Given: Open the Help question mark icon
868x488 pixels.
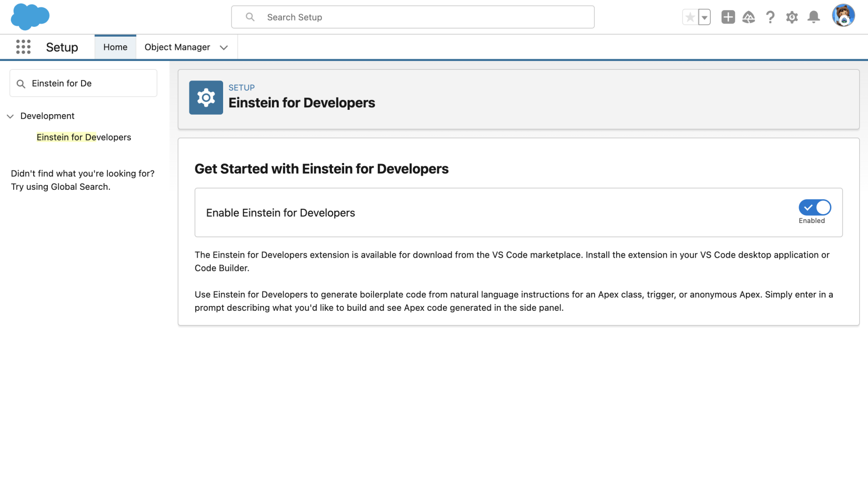Looking at the screenshot, I should coord(770,17).
